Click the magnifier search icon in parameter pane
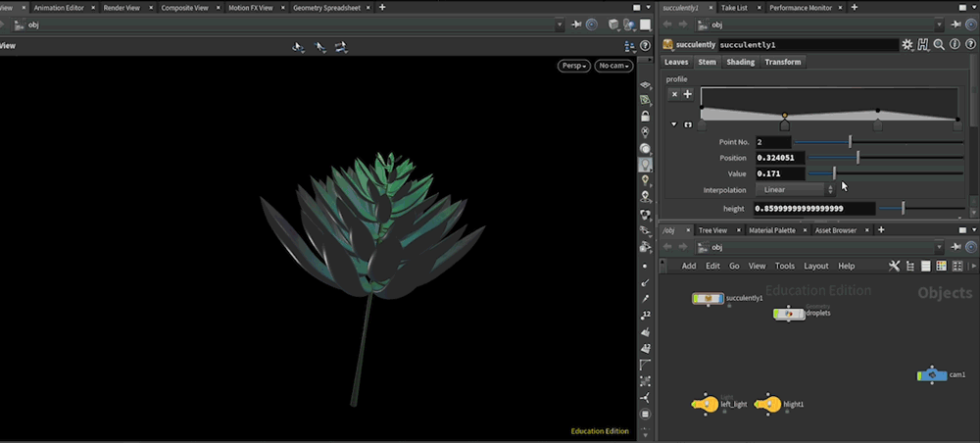Viewport: 980px width, 443px height. 939,44
